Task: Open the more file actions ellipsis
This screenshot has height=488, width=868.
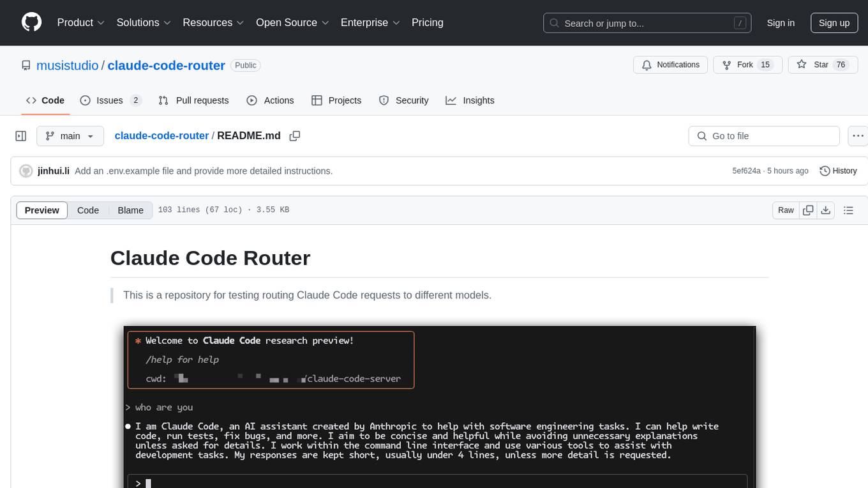Action: tap(858, 136)
